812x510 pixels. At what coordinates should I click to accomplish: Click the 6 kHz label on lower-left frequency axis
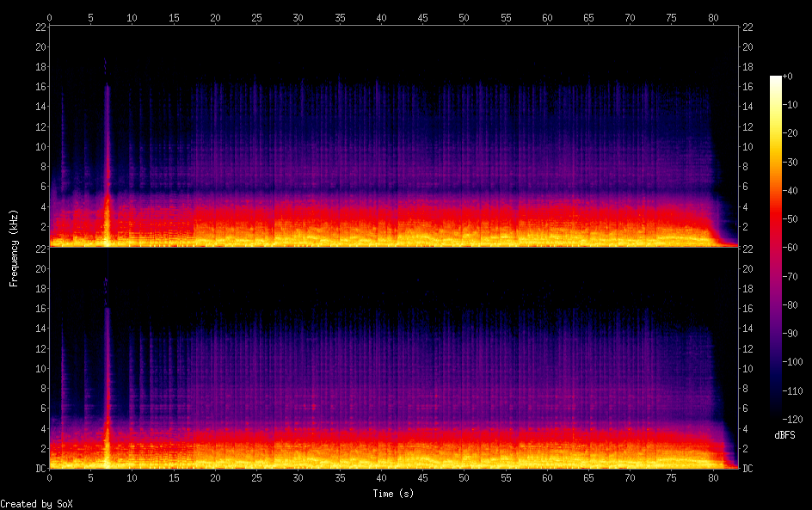41,409
